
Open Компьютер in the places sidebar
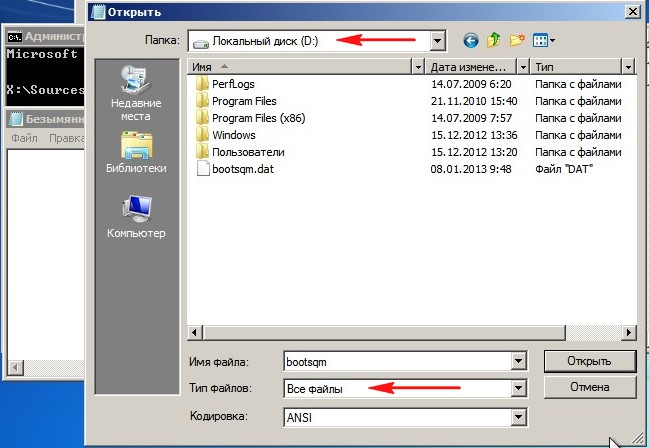[x=135, y=219]
